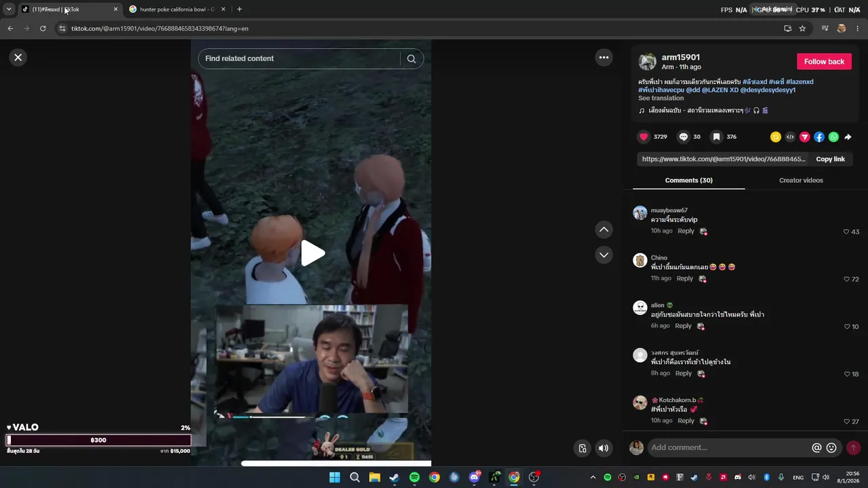Toggle the auto-scroll button beside volume
The width and height of the screenshot is (868, 488).
(x=583, y=448)
